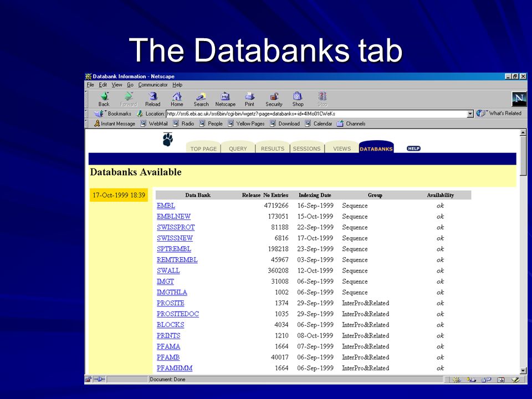Switch to the TOP PAGE tab
The width and height of the screenshot is (532, 399).
pyautogui.click(x=203, y=147)
